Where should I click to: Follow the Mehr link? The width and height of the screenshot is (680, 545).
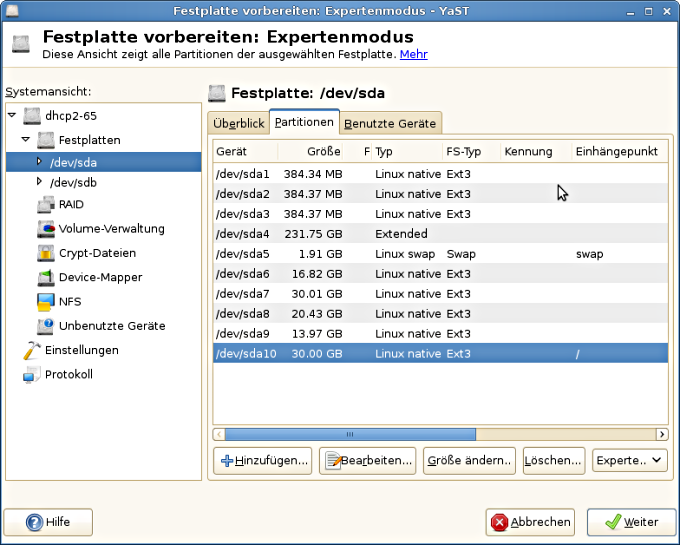414,54
